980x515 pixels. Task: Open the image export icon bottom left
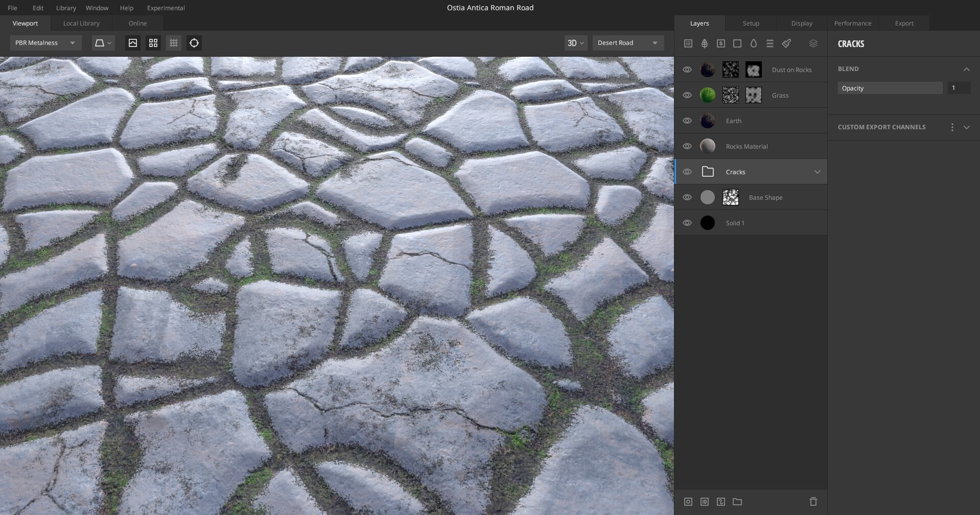pyautogui.click(x=688, y=502)
